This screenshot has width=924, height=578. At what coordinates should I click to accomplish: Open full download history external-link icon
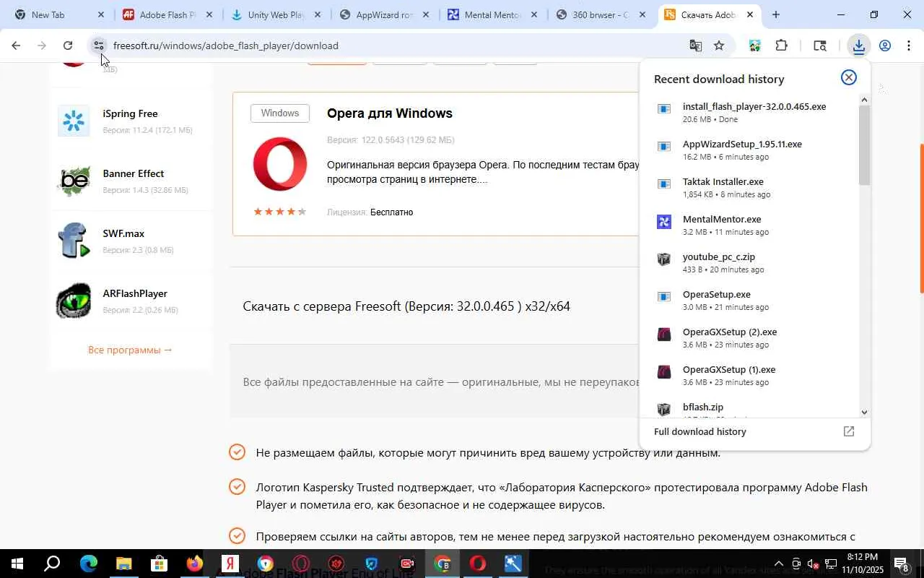(x=849, y=431)
